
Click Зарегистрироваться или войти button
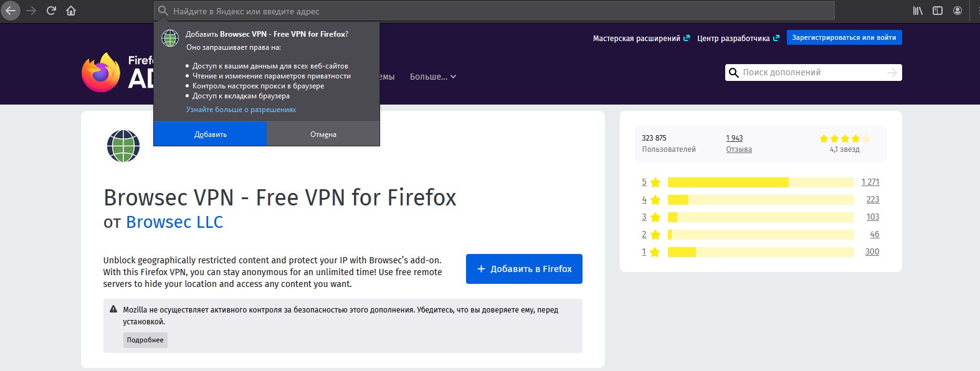point(844,37)
